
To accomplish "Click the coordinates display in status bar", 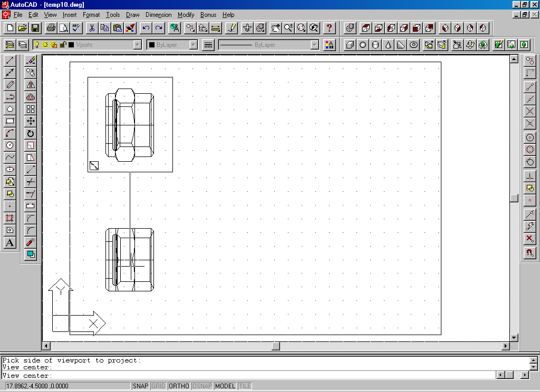I will pyautogui.click(x=67, y=386).
